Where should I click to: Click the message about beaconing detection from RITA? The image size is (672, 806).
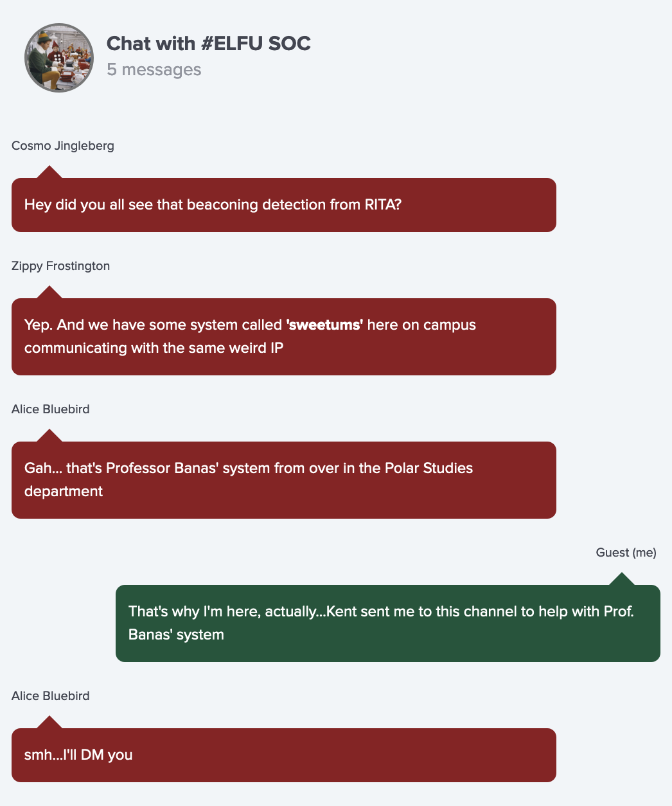[284, 205]
